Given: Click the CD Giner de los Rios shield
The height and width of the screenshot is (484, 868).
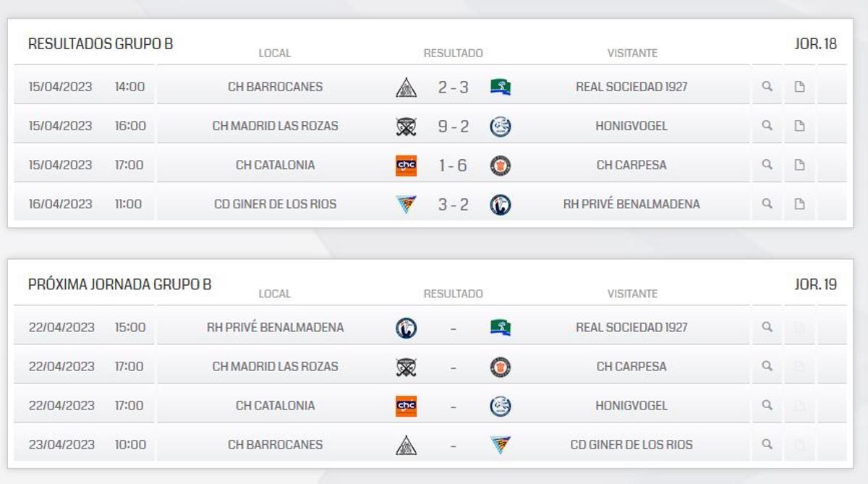Looking at the screenshot, I should click(x=407, y=203).
